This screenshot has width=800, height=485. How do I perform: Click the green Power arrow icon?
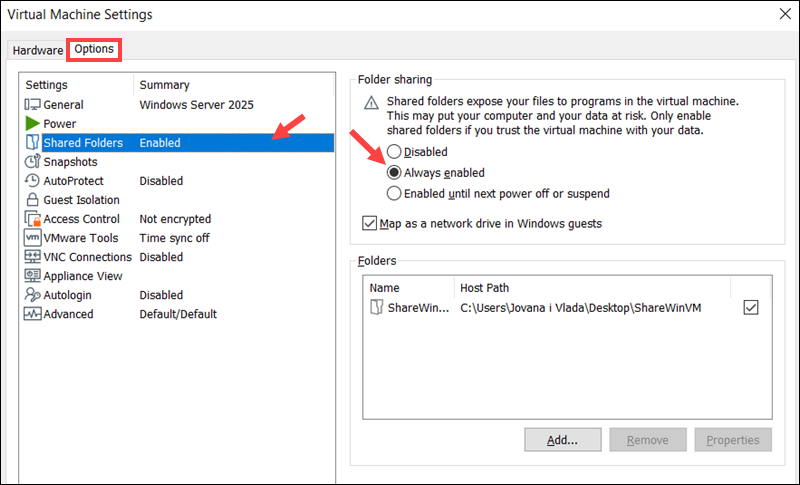click(32, 124)
